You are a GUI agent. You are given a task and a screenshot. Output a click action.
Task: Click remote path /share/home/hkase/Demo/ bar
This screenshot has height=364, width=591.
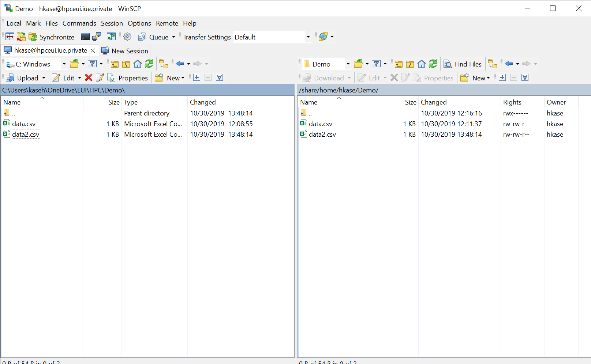tap(444, 90)
